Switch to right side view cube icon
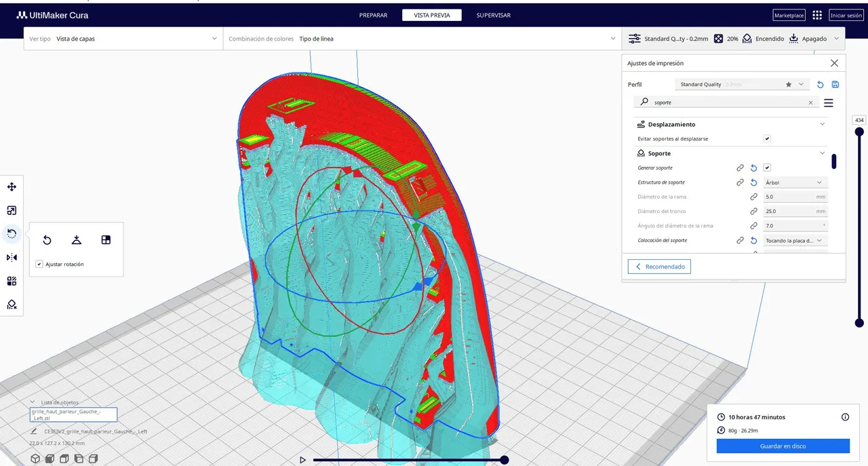The width and height of the screenshot is (868, 466). 94,459
